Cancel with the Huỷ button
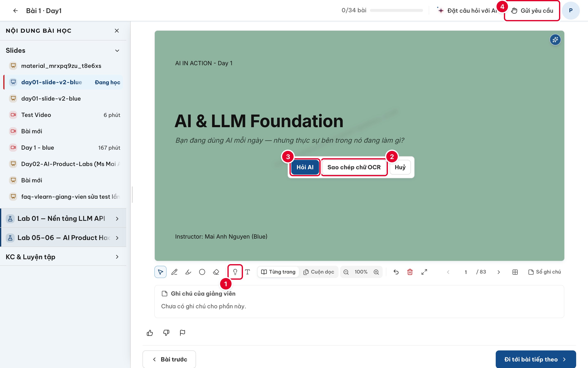 (400, 167)
